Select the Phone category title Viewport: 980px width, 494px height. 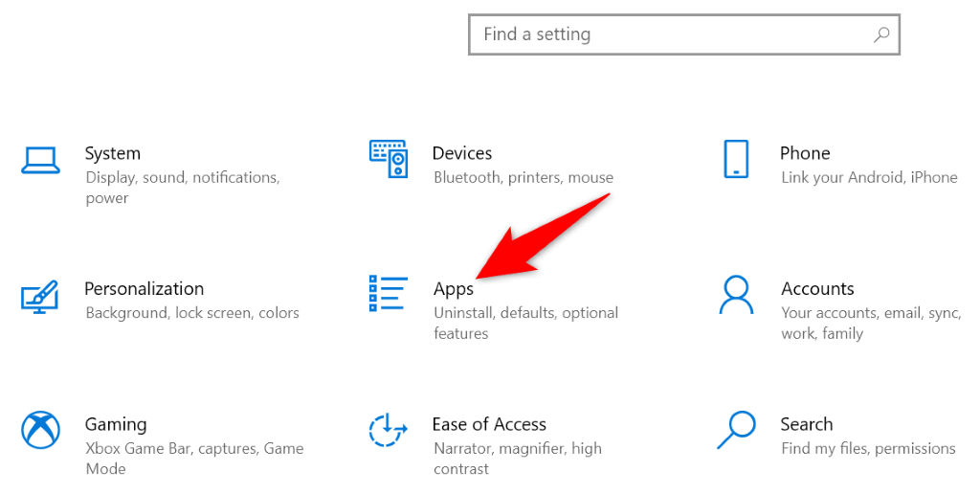[x=805, y=153]
